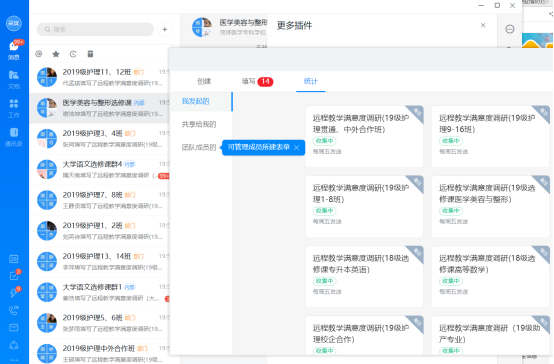
Task: Close the 更多插件 panel
Action: (483, 25)
